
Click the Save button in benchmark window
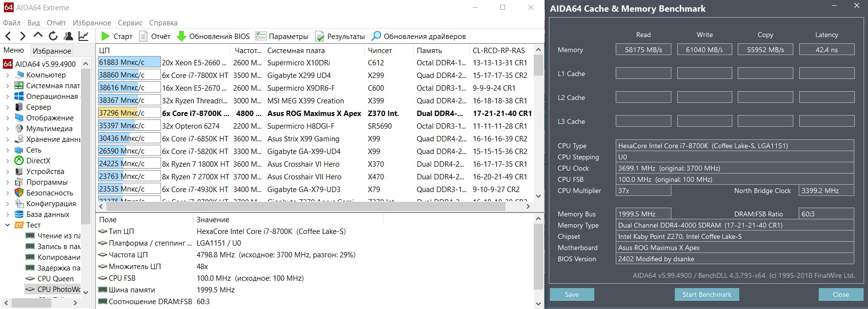571,294
